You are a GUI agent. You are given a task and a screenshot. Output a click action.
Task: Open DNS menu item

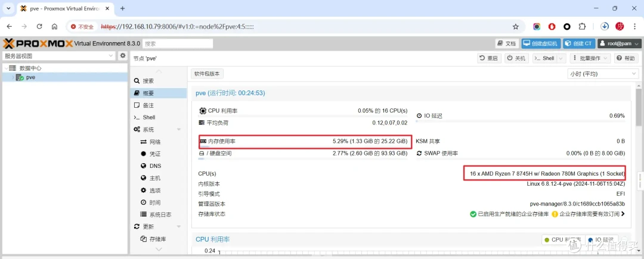[159, 166]
